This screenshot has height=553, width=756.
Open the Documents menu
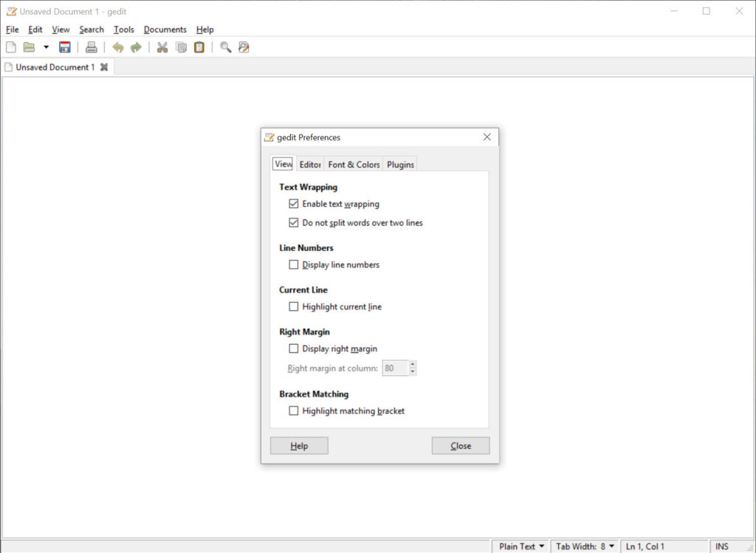click(x=165, y=30)
